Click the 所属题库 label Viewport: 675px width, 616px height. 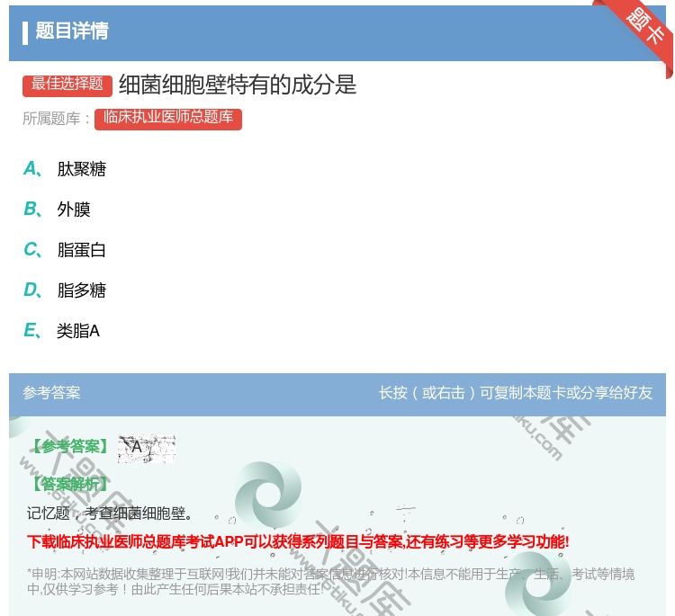click(x=57, y=119)
